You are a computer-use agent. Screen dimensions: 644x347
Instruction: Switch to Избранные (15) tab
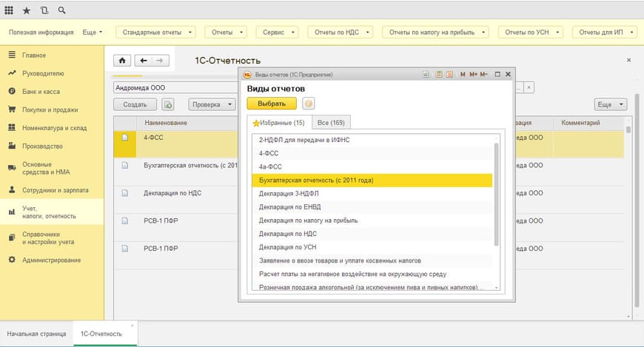(279, 123)
